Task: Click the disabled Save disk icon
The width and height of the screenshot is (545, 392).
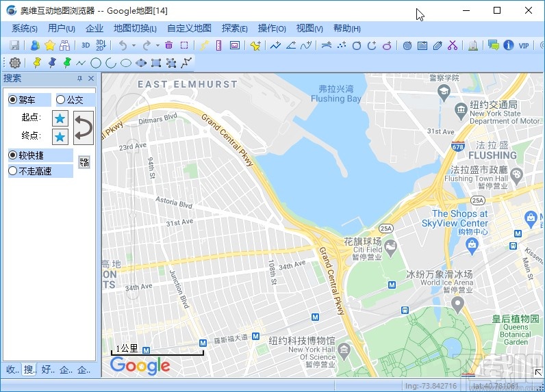Action: click(x=14, y=45)
